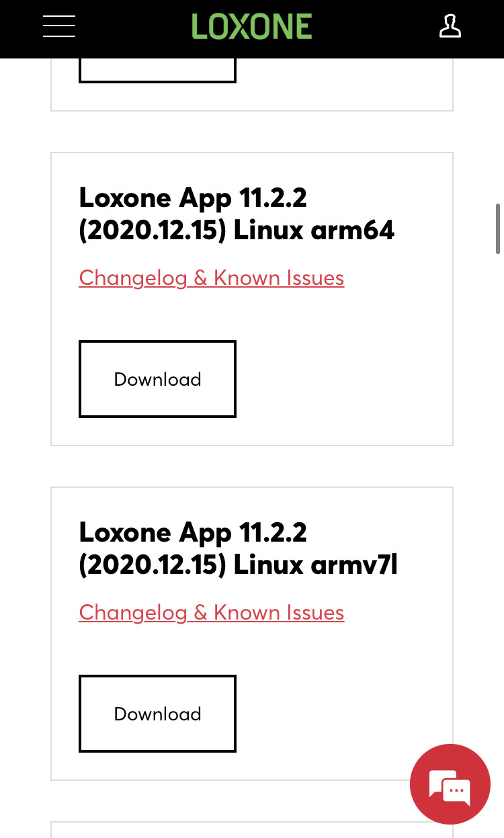504x838 pixels.
Task: Download Loxone App for Linux armv7l
Action: coord(157,714)
